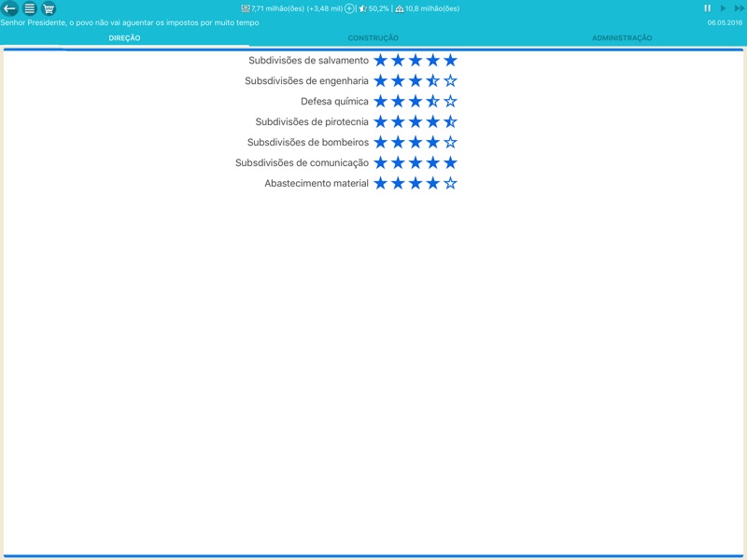Image resolution: width=747 pixels, height=560 pixels.
Task: Click half star of Defesa química
Action: 432,101
